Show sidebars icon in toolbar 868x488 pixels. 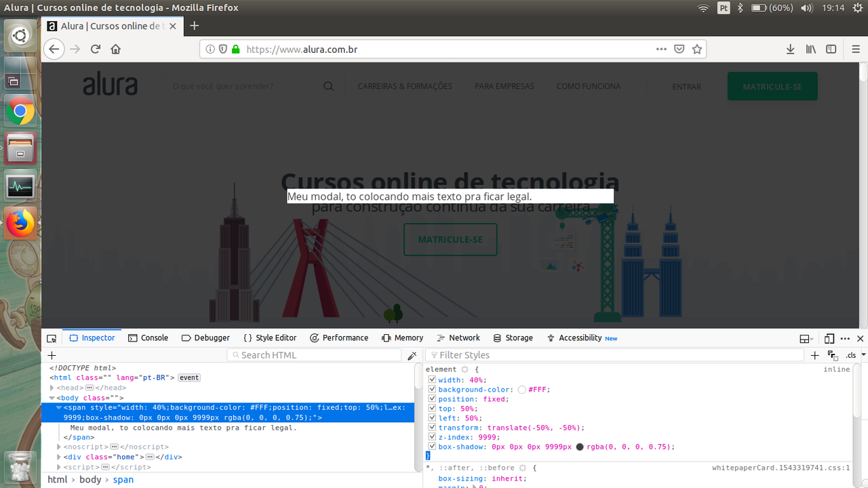click(x=831, y=49)
